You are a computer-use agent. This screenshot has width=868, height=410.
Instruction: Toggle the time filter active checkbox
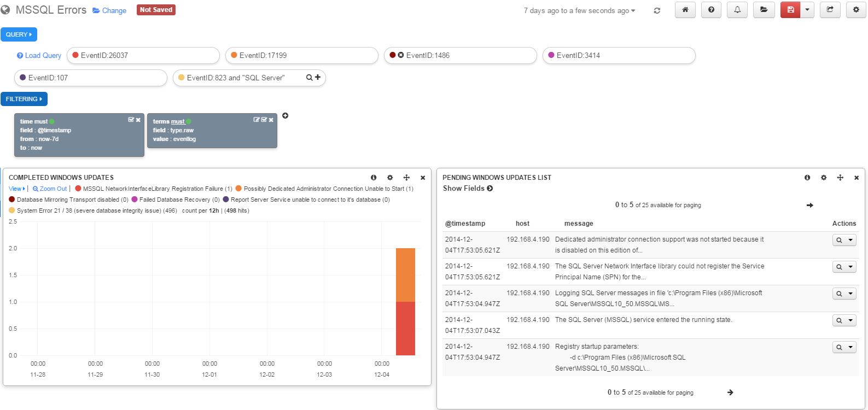click(131, 120)
